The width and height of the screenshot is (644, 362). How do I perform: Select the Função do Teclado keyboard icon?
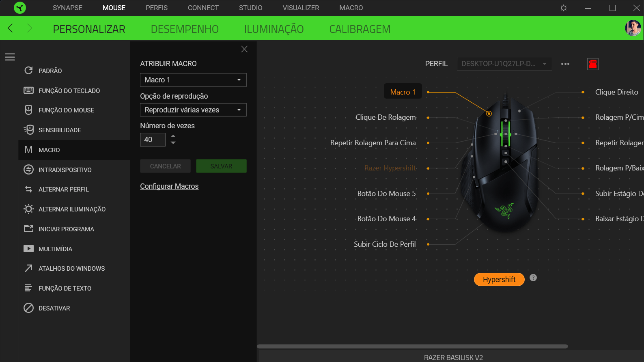[x=28, y=90]
